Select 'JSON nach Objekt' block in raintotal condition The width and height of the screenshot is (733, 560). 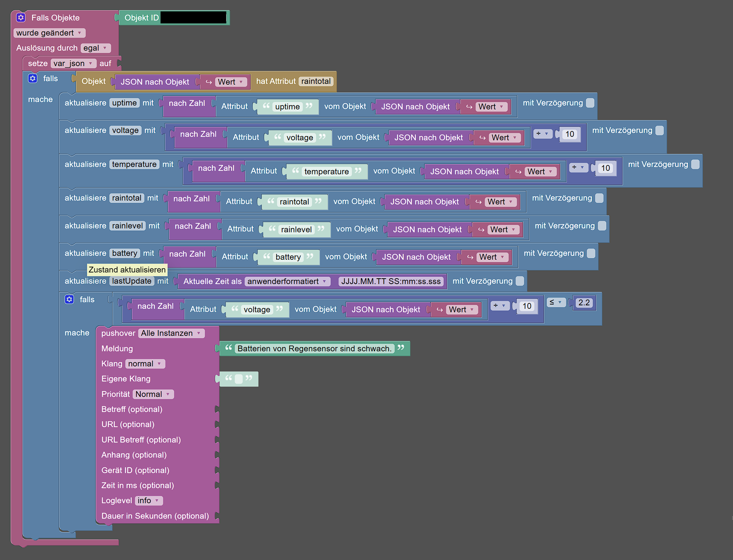155,82
